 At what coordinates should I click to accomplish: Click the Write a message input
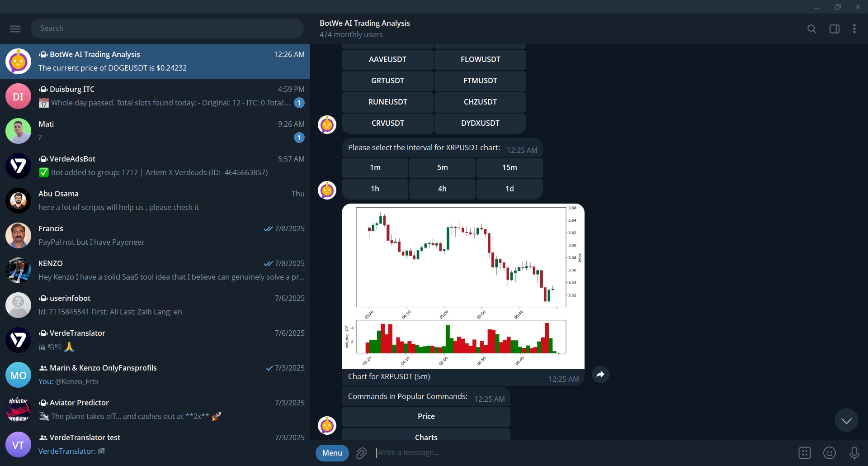[x=583, y=453]
